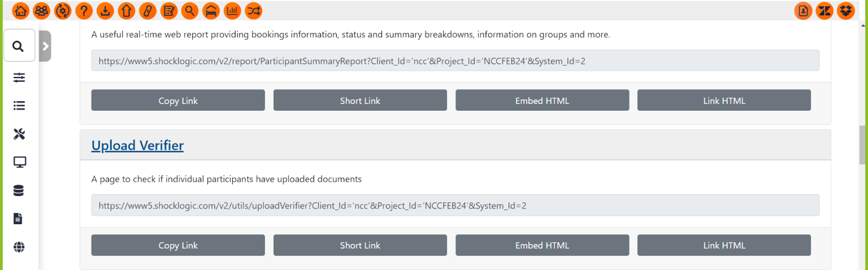Open the tools wrench icon in sidebar
The height and width of the screenshot is (270, 868).
click(19, 134)
